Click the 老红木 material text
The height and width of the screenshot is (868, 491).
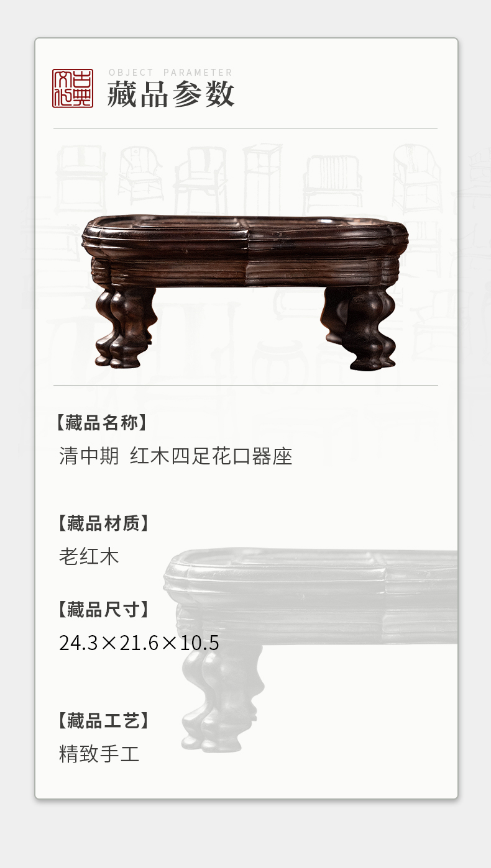(x=89, y=556)
